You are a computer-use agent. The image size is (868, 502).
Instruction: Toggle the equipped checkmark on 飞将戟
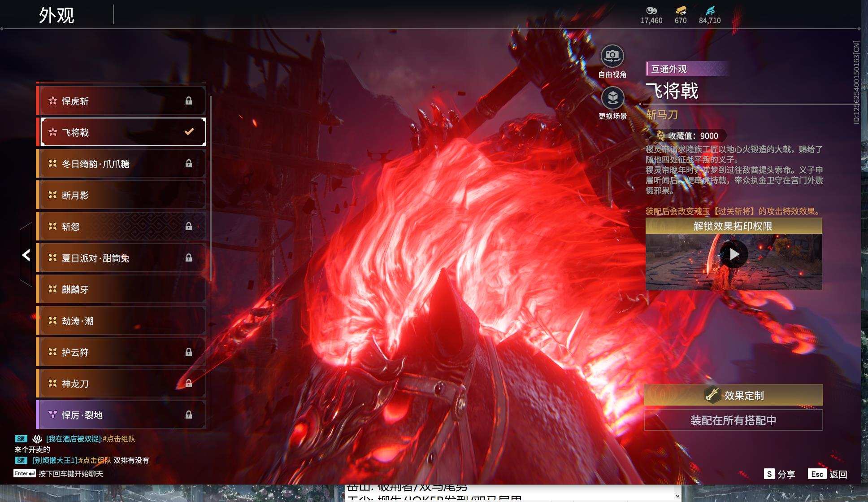click(189, 132)
